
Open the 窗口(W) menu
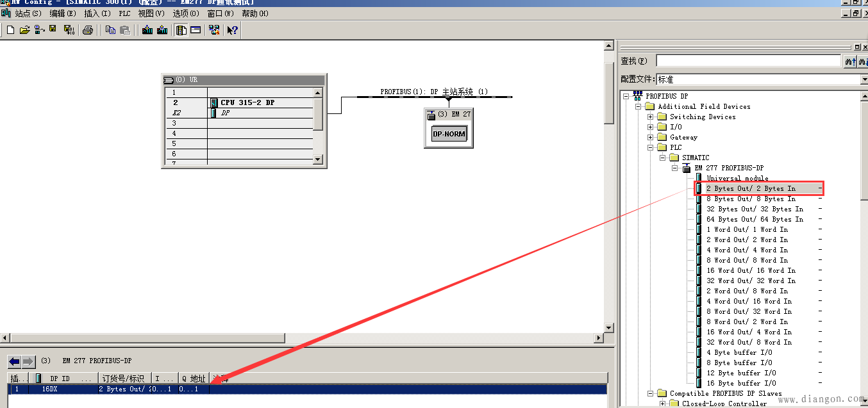coord(221,13)
